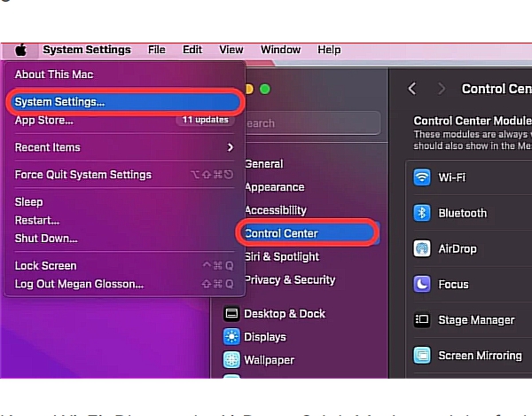
Task: Select Control Center in the sidebar
Action: 282,233
